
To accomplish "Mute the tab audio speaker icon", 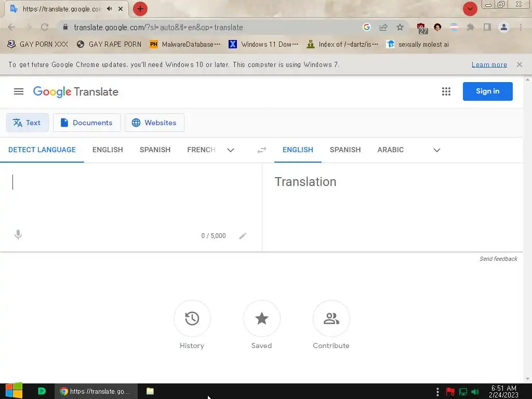I will click(x=109, y=9).
